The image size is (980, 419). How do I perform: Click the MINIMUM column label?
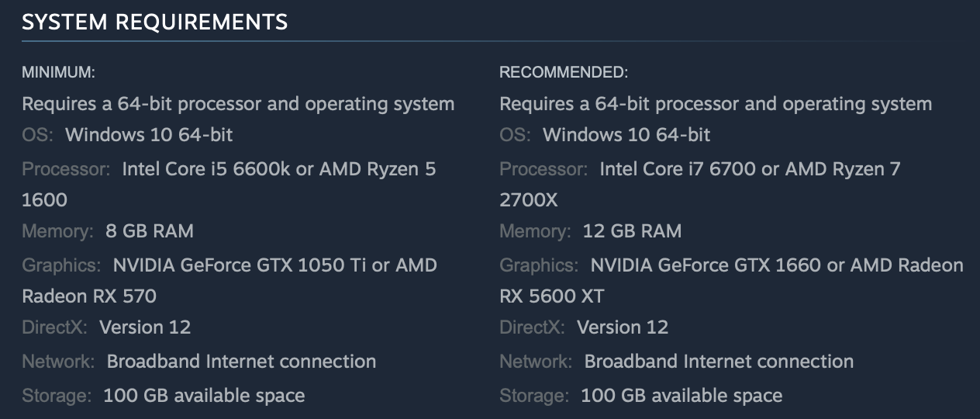[58, 72]
